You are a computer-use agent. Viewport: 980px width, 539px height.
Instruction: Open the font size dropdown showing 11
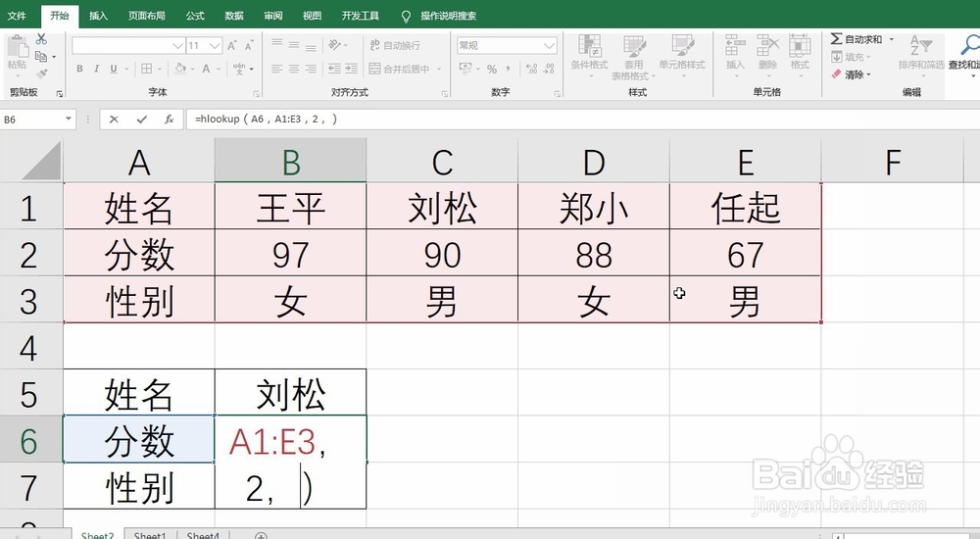click(215, 46)
